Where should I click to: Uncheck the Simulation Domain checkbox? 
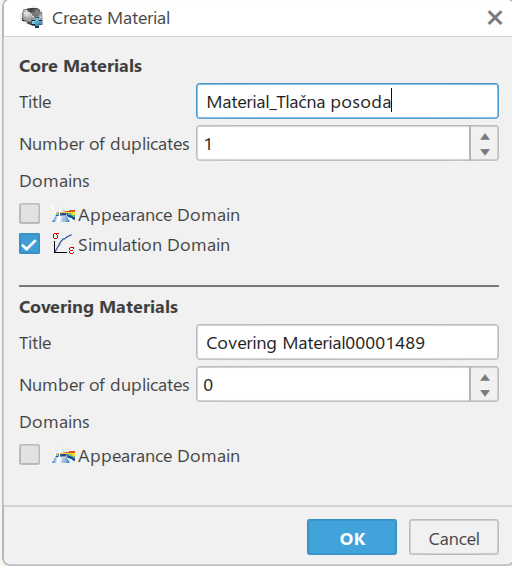tap(30, 244)
